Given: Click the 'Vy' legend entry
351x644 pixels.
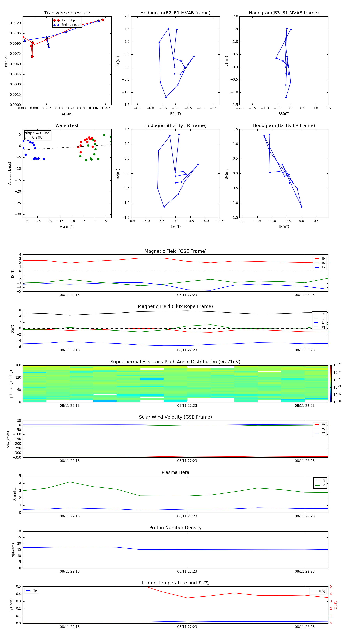Looking at the screenshot, I should click(320, 429).
